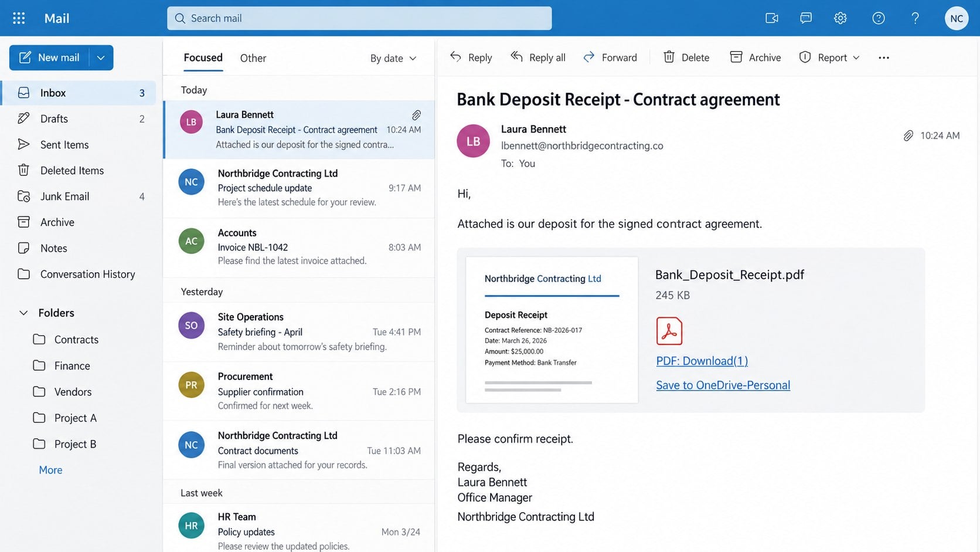Open the chat feedback icon in header
The image size is (980, 552).
point(806,18)
